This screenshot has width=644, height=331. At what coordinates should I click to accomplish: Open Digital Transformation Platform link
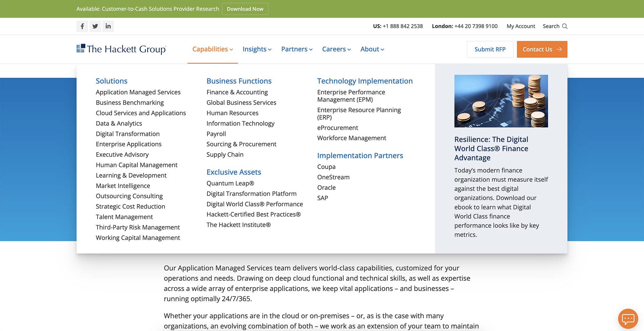coord(252,194)
